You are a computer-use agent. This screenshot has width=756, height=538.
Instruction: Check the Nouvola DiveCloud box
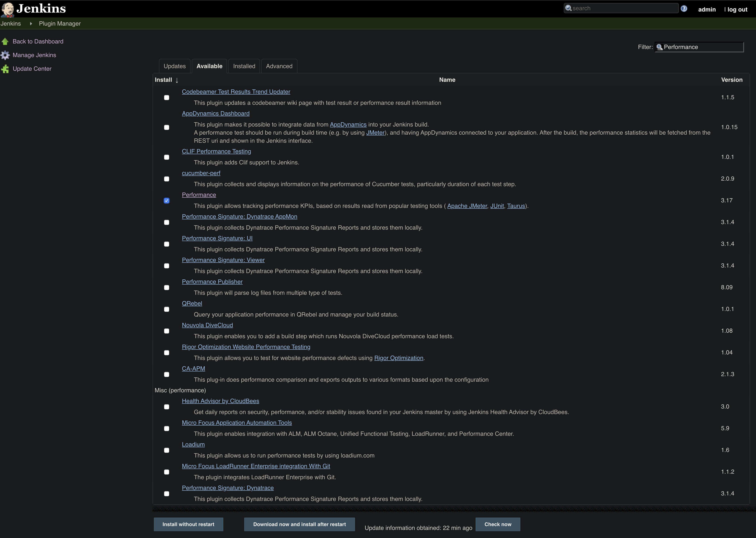(x=167, y=331)
